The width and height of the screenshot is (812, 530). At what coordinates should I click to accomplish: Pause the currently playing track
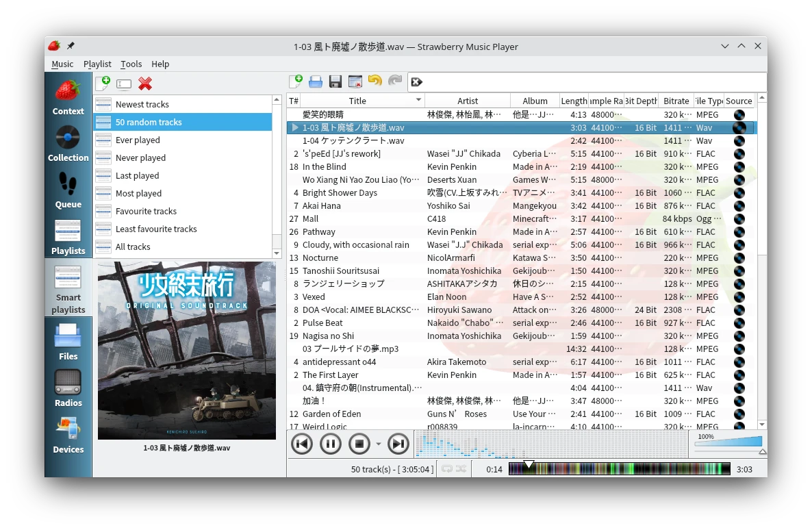pyautogui.click(x=330, y=444)
